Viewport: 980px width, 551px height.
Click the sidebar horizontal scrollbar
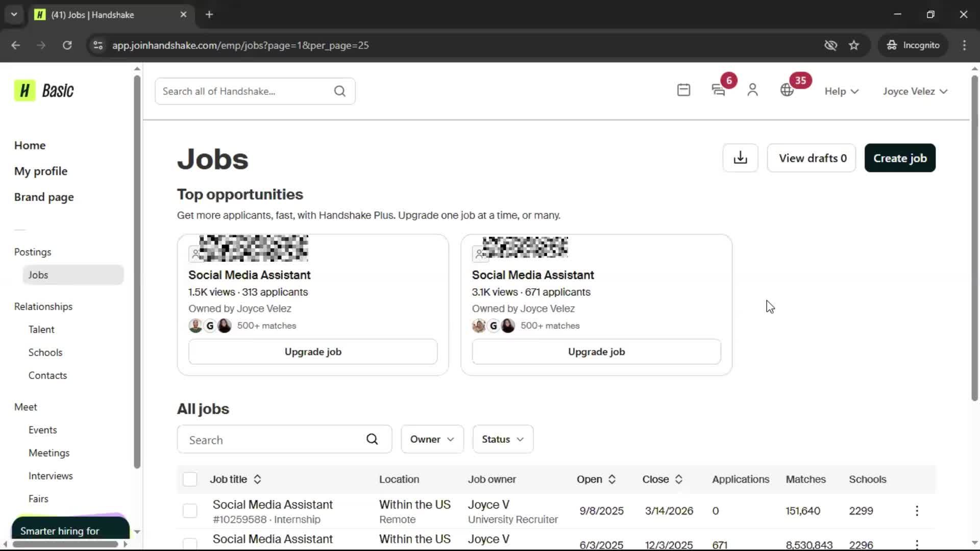(65, 544)
